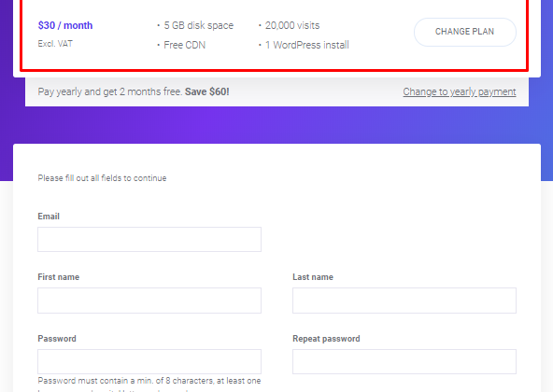Click the 1 WordPress install feature
Image resolution: width=553 pixels, height=392 pixels.
[x=306, y=45]
